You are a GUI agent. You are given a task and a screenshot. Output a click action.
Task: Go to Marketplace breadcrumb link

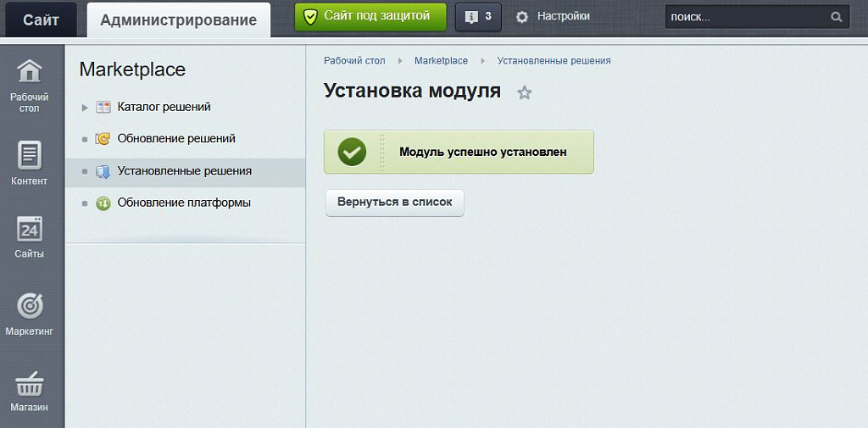441,61
